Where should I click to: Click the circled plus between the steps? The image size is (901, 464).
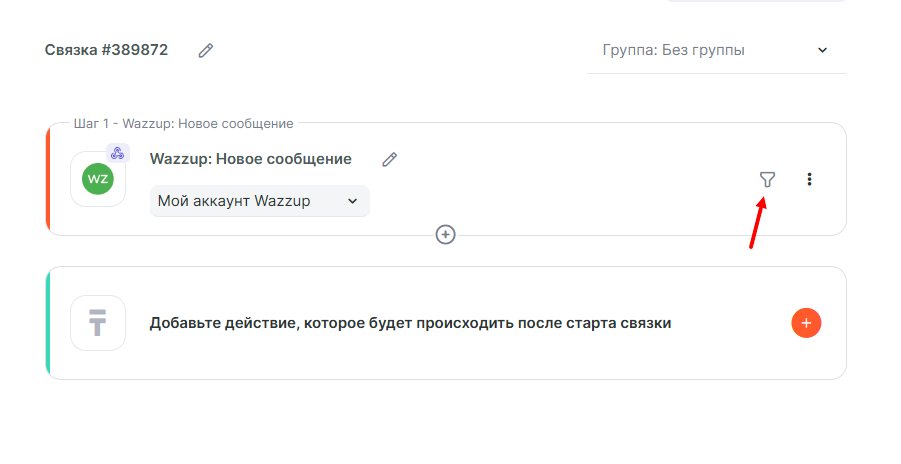(x=446, y=234)
